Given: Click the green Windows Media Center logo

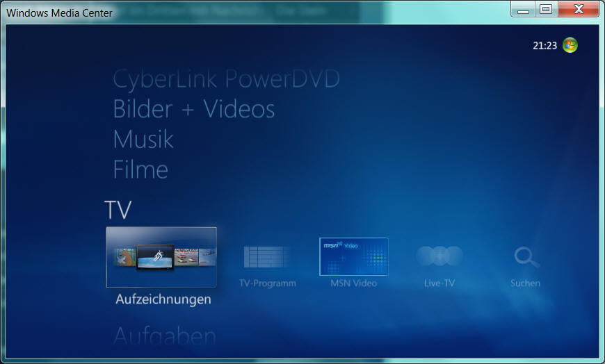Looking at the screenshot, I should pos(570,45).
